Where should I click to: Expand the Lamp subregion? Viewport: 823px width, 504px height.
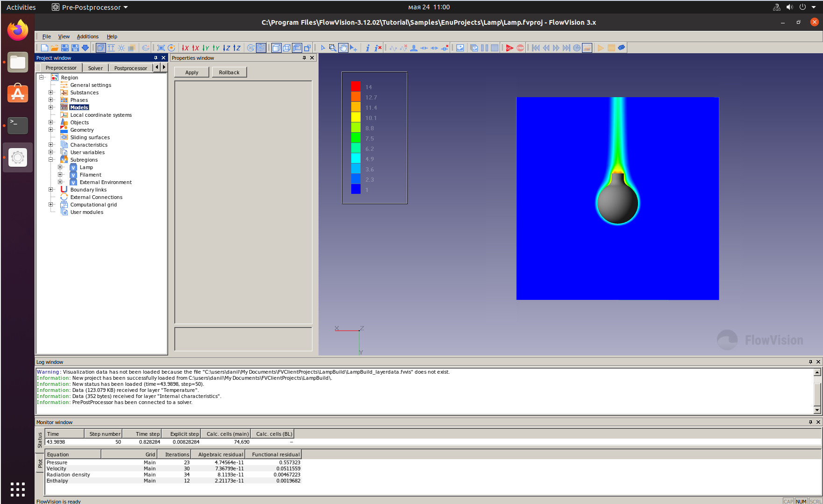coord(60,167)
